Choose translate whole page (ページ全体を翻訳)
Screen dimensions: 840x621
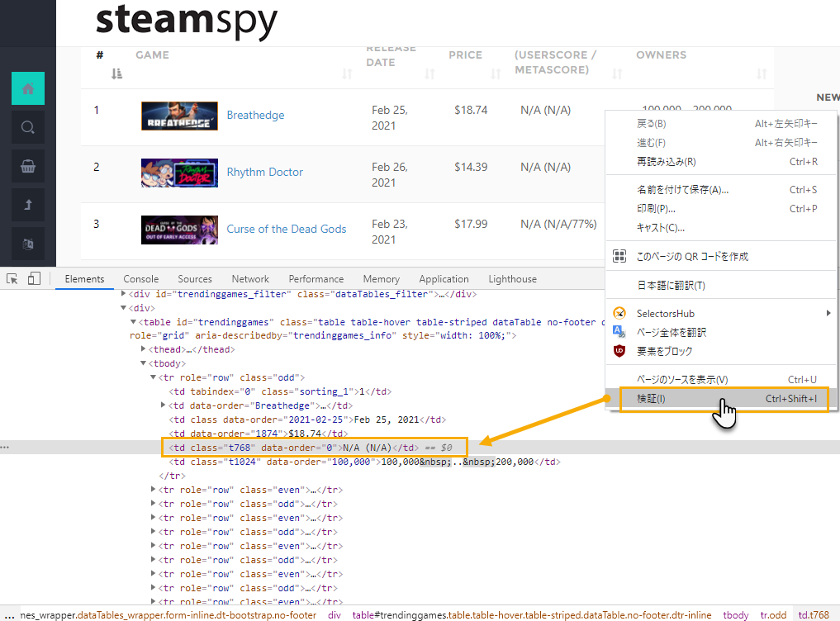click(x=720, y=332)
